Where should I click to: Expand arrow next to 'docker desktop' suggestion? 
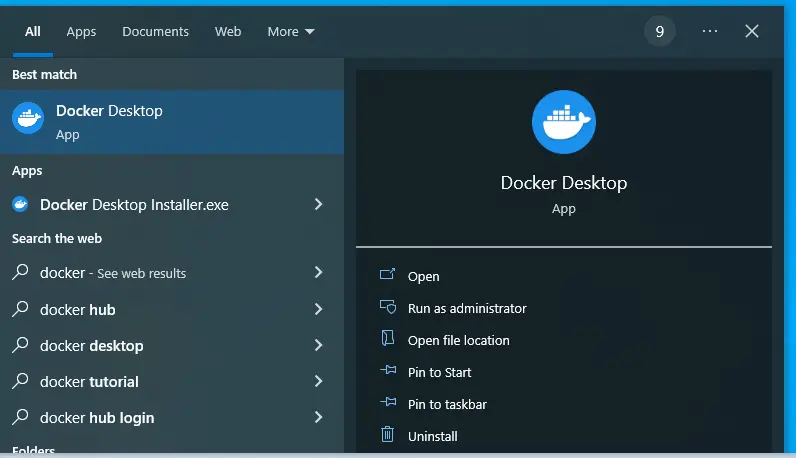point(318,345)
